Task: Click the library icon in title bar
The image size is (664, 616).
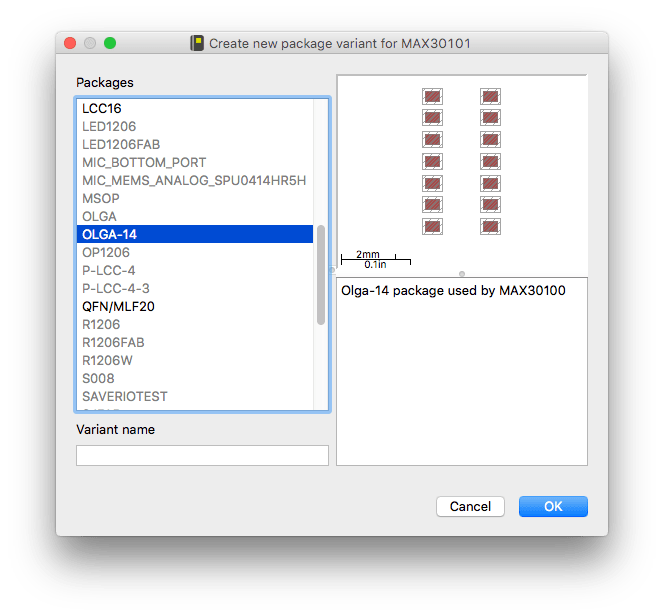Action: [x=197, y=43]
